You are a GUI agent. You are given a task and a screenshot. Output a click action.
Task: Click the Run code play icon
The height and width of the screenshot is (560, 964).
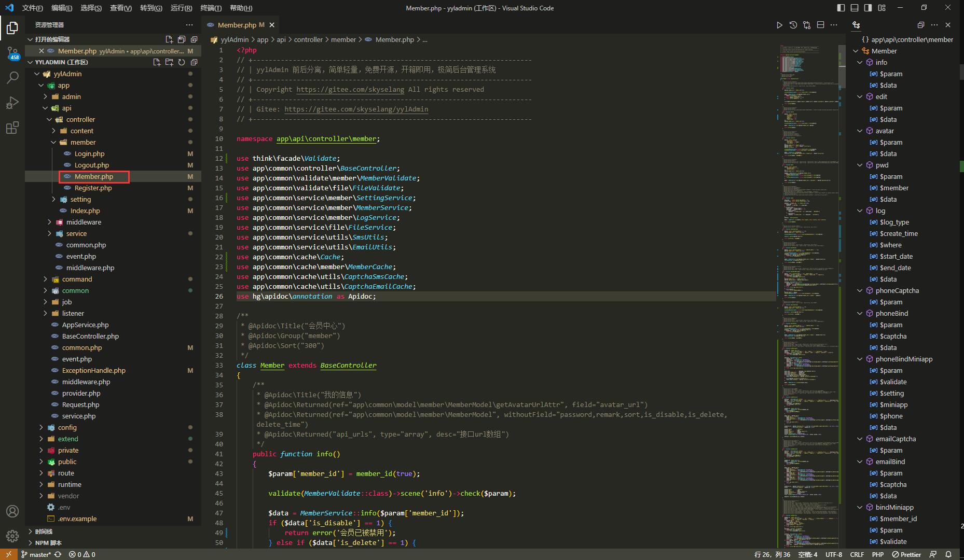coord(779,25)
